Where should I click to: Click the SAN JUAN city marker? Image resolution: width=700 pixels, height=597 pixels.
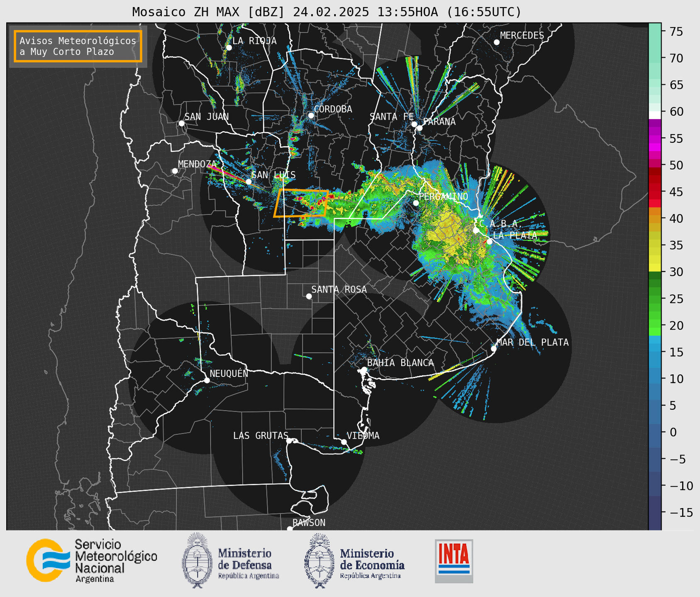(x=181, y=123)
